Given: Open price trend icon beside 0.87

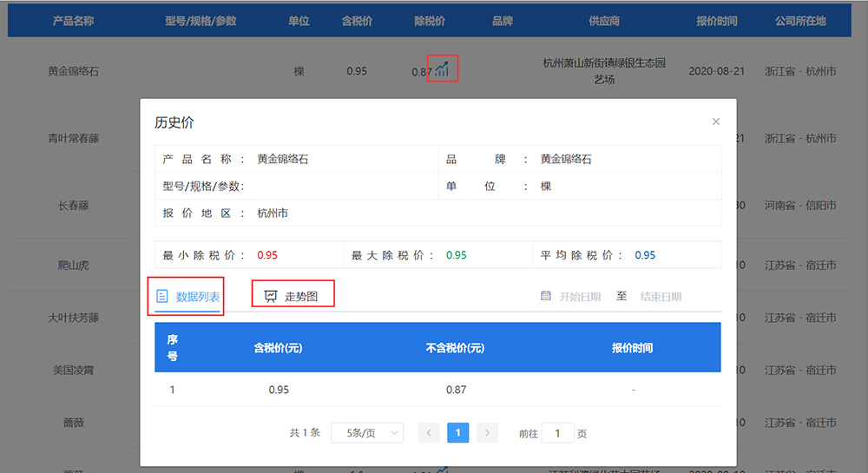Looking at the screenshot, I should point(443,69).
